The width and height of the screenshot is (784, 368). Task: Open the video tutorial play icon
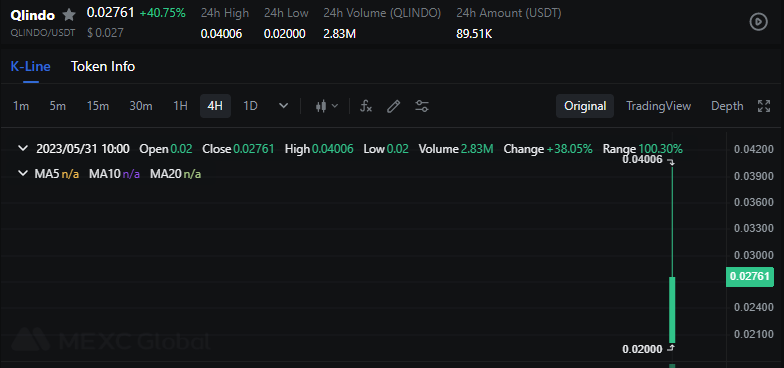pyautogui.click(x=758, y=22)
